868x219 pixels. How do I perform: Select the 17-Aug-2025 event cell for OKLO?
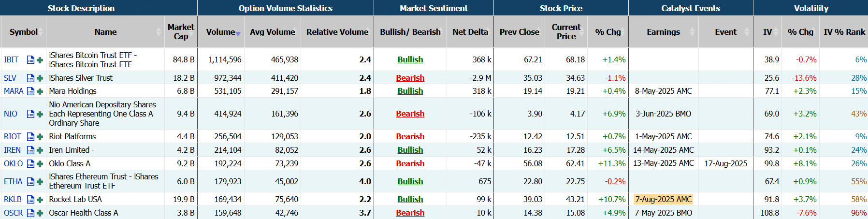click(725, 163)
